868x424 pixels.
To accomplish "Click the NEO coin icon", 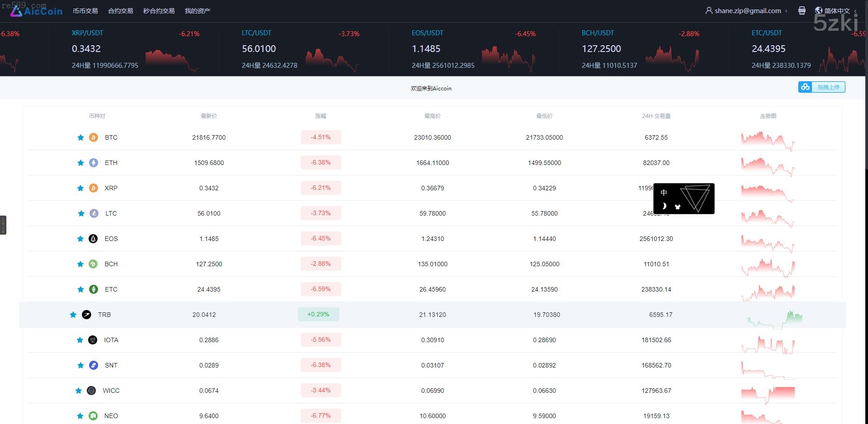I will coord(93,416).
